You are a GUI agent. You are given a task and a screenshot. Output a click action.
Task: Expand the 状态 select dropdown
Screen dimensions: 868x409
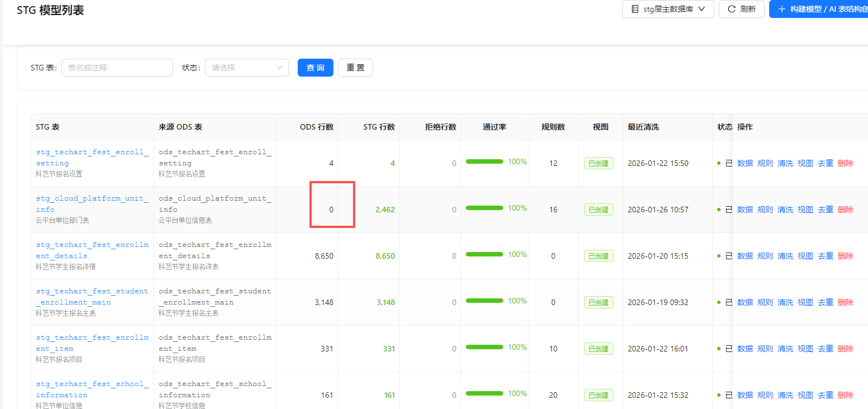click(x=246, y=68)
